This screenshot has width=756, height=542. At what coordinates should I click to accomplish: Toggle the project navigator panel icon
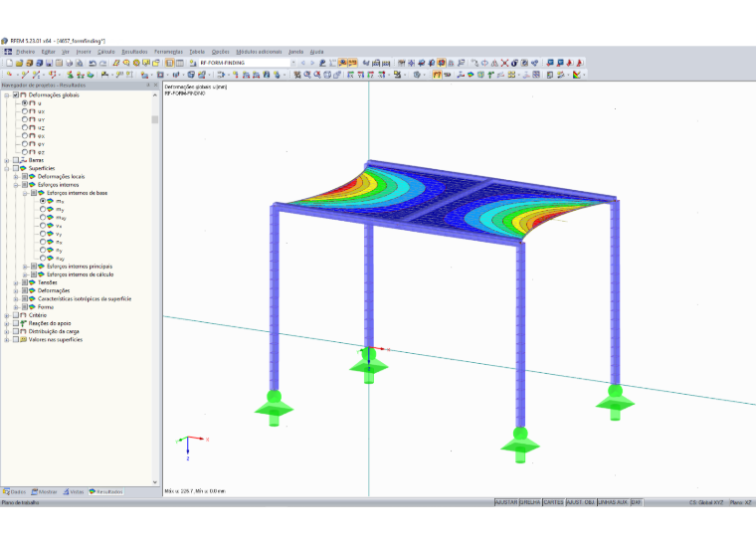[170, 63]
